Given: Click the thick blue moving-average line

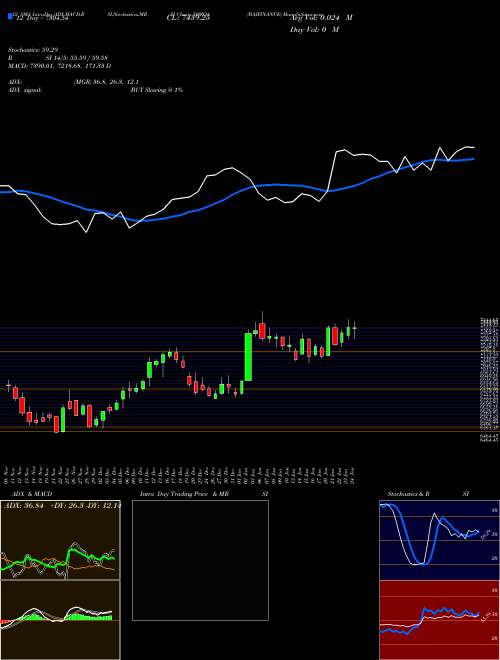Looking at the screenshot, I should click(278, 185).
